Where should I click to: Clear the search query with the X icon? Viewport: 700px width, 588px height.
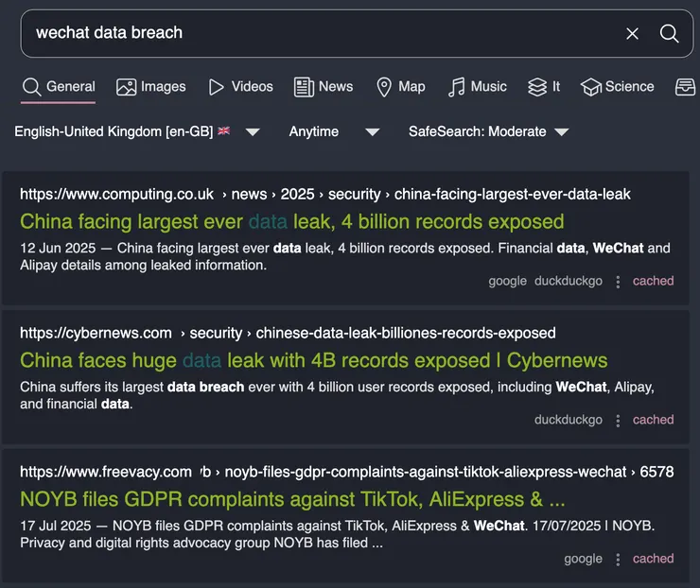point(632,33)
